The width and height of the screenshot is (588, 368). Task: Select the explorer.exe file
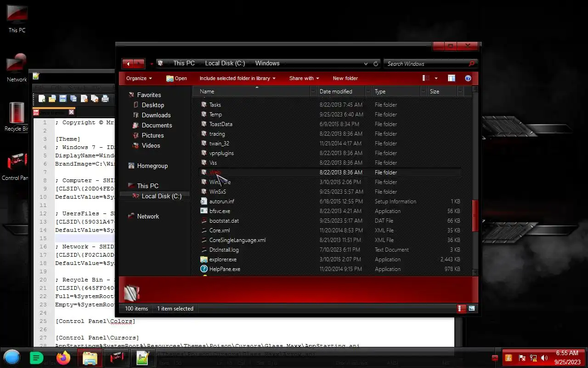tap(223, 259)
